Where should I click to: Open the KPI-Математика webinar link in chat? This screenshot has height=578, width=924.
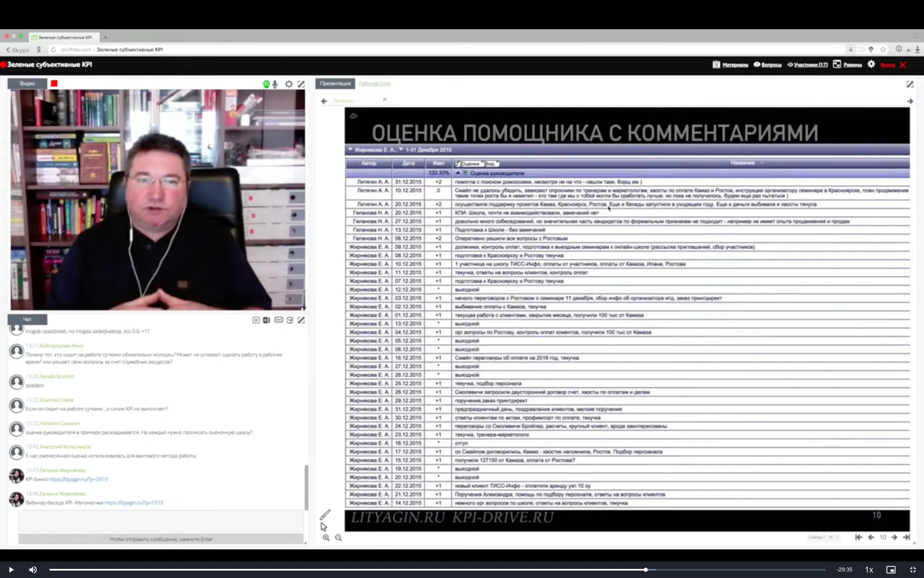[134, 503]
